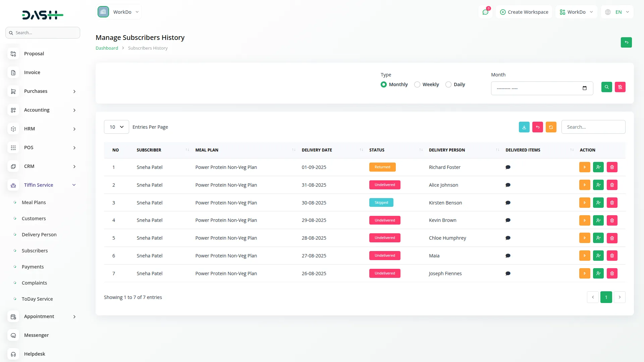Click the Returned status badge
This screenshot has width=644, height=362.
[382, 167]
